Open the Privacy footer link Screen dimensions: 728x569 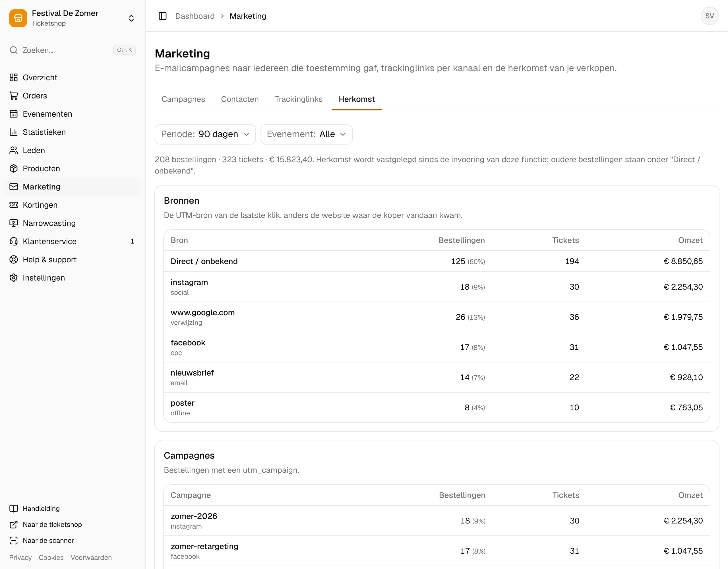coord(20,558)
